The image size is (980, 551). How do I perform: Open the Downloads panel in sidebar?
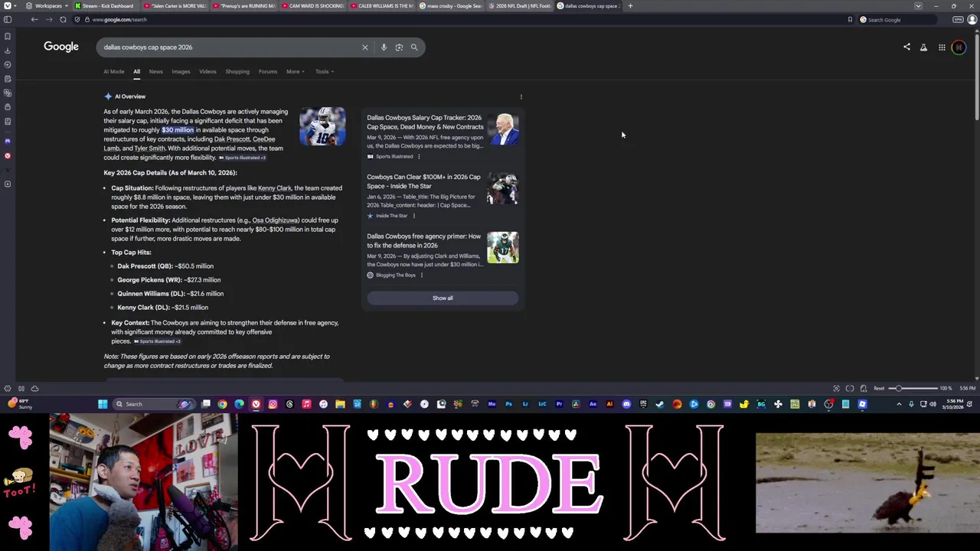[x=8, y=51]
